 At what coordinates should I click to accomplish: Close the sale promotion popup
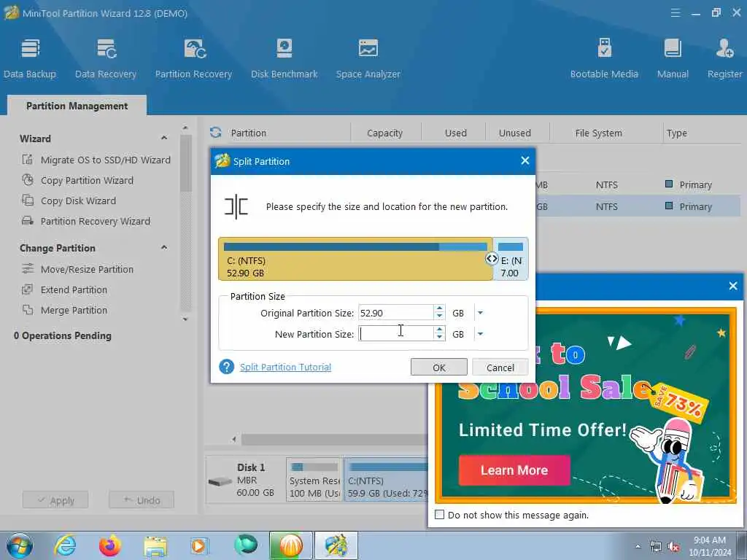(733, 286)
